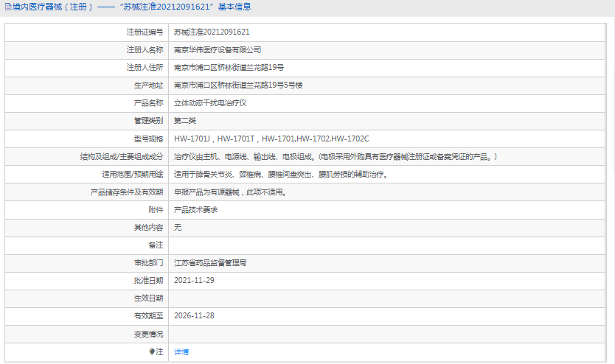Click the 适用范围/预期用途 label
The height and width of the screenshot is (364, 615).
point(133,175)
